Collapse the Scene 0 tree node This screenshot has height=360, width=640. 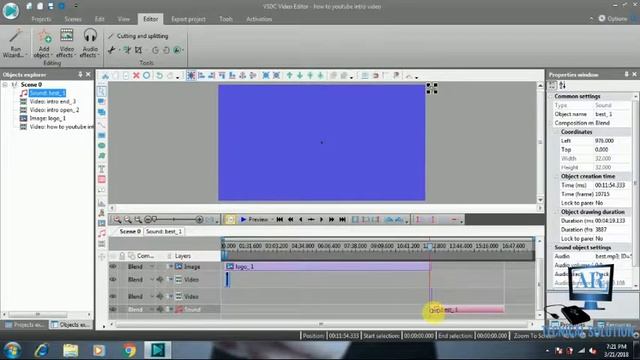[5, 84]
